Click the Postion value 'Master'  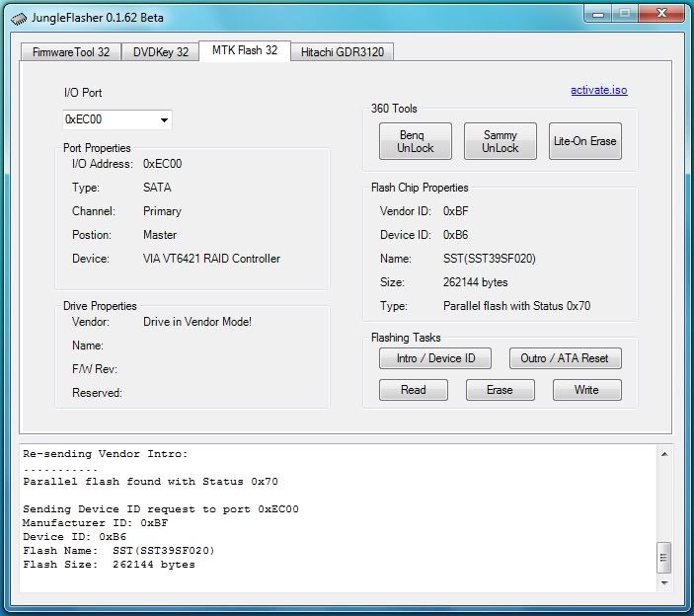160,235
